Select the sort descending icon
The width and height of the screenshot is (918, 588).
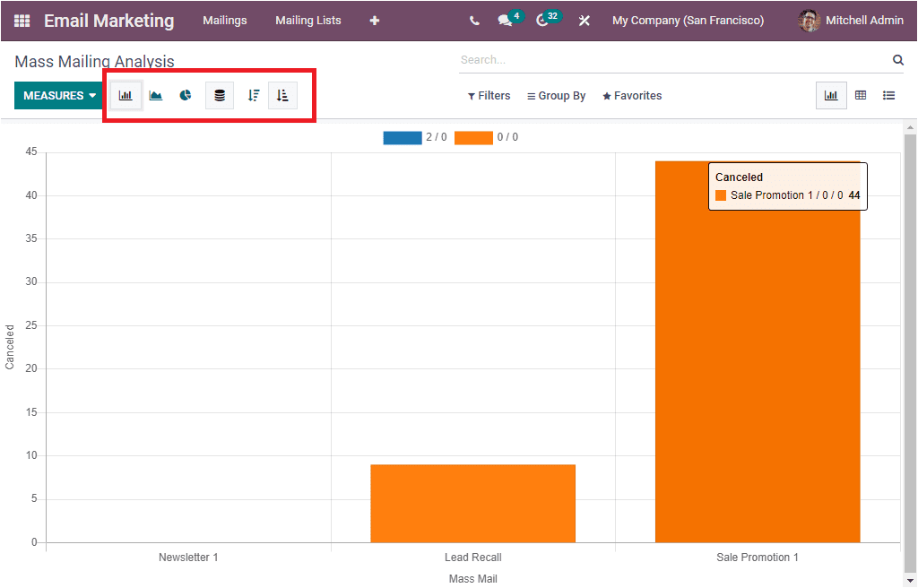(x=253, y=95)
